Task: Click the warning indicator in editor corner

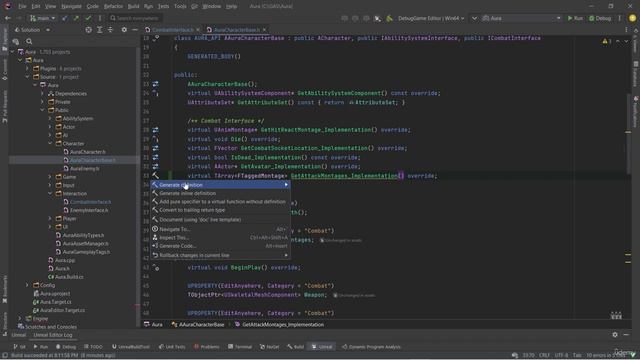Action: pyautogui.click(x=607, y=41)
